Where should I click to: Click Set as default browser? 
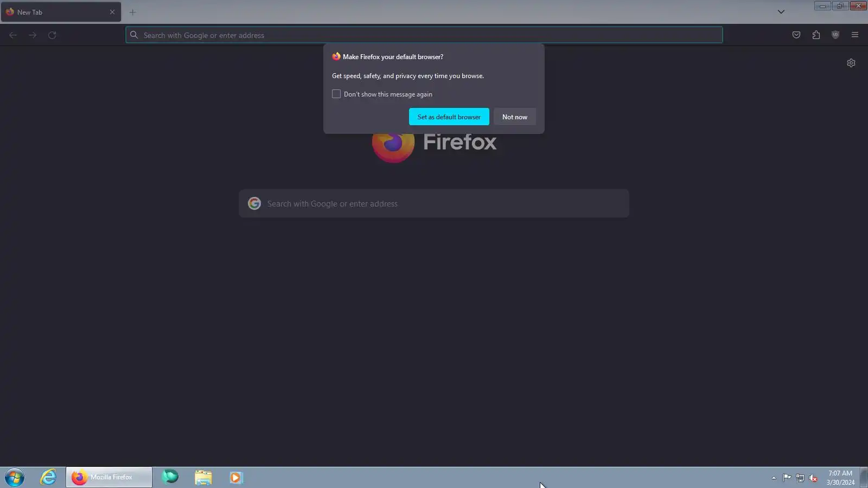pos(449,117)
